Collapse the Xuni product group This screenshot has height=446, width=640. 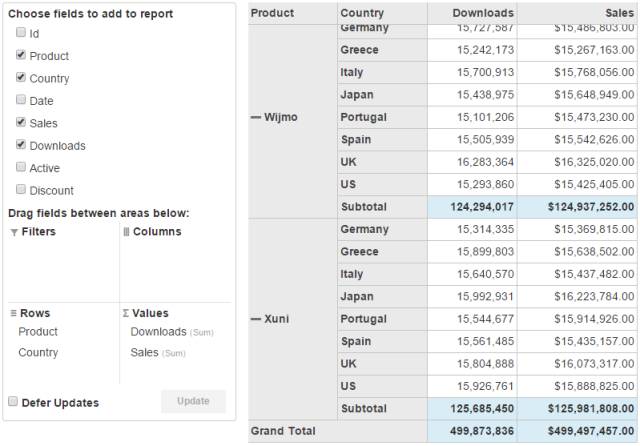[255, 319]
